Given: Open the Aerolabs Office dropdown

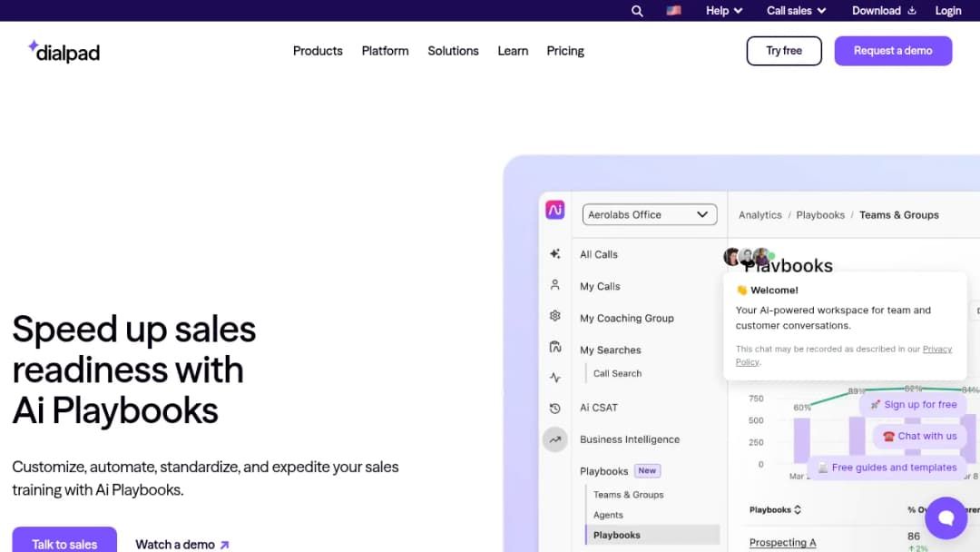Looking at the screenshot, I should 650,214.
